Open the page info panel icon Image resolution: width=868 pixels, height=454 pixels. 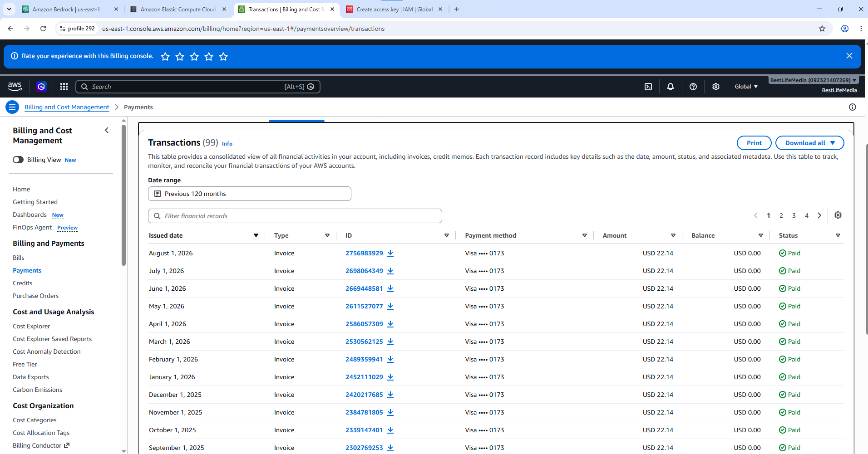[853, 107]
